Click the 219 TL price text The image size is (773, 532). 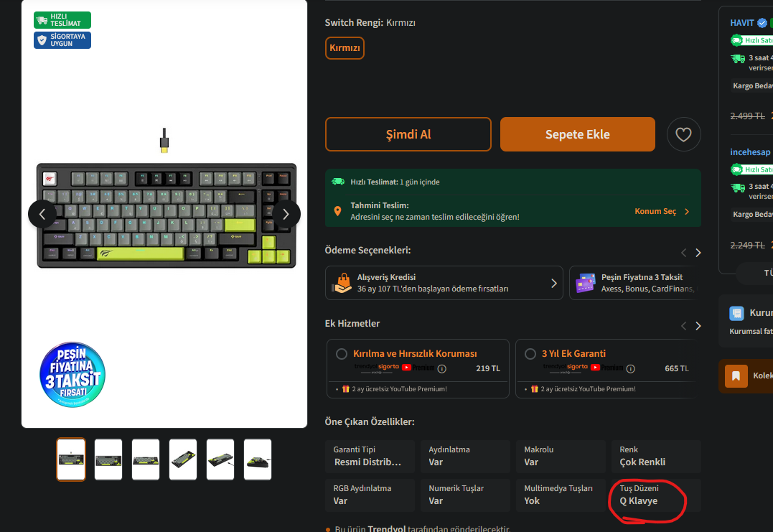click(488, 368)
